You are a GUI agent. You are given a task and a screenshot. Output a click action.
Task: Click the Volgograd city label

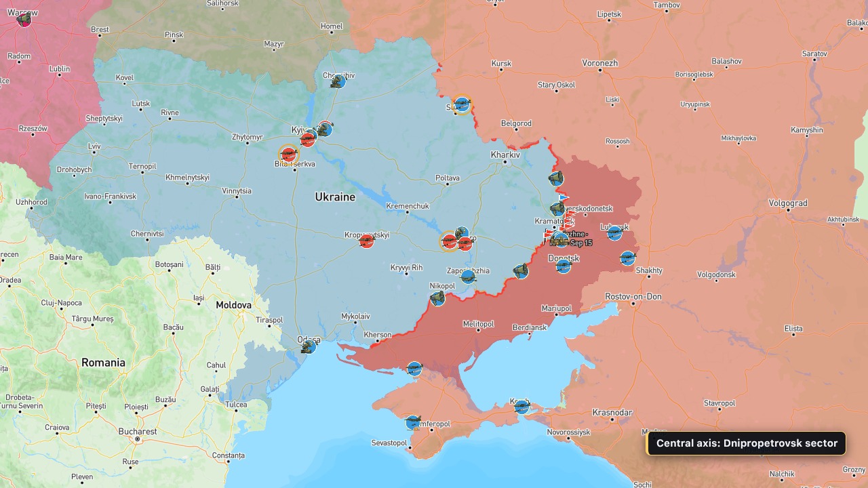pos(788,203)
